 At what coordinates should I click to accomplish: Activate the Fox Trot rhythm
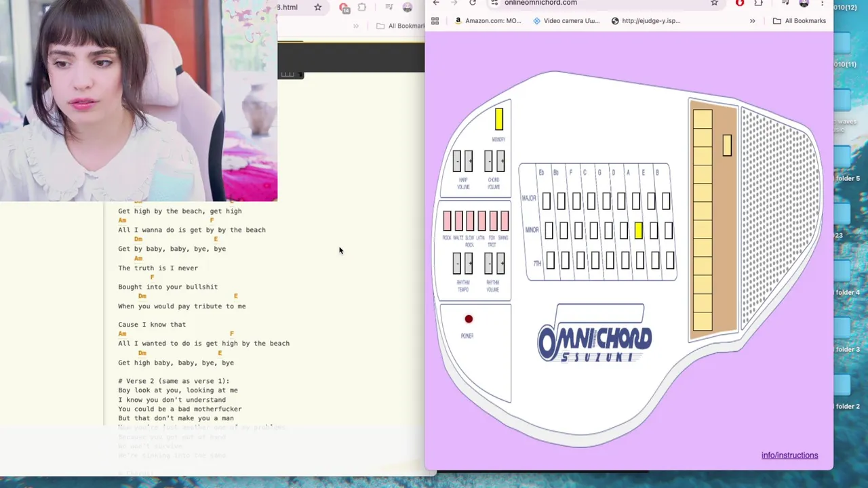click(493, 221)
